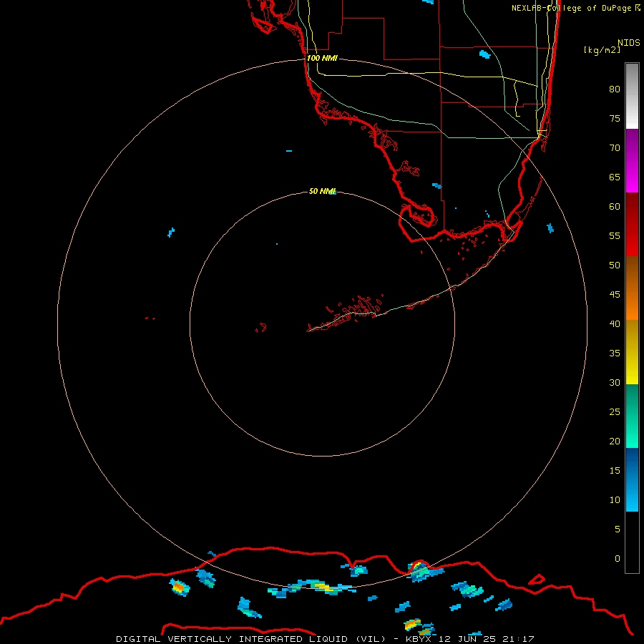This screenshot has height=644, width=644.
Task: Click the NEXLAB-College of DuPage credit text
Action: coord(576,8)
